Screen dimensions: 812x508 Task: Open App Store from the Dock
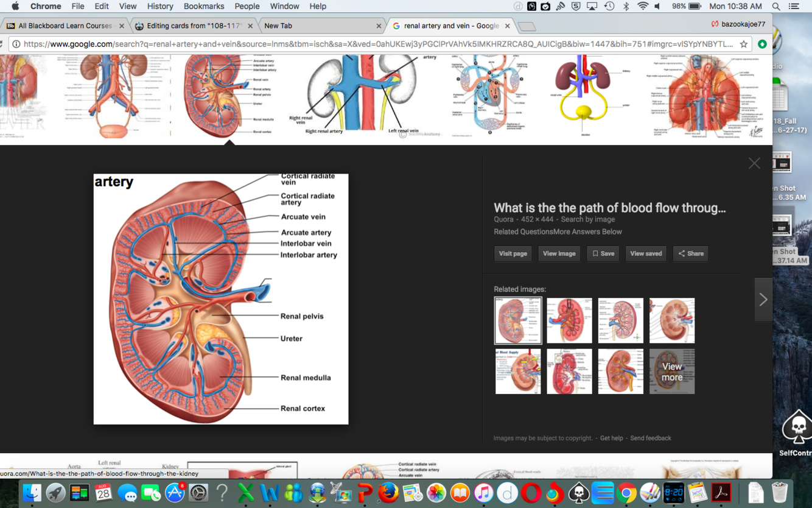coord(175,492)
